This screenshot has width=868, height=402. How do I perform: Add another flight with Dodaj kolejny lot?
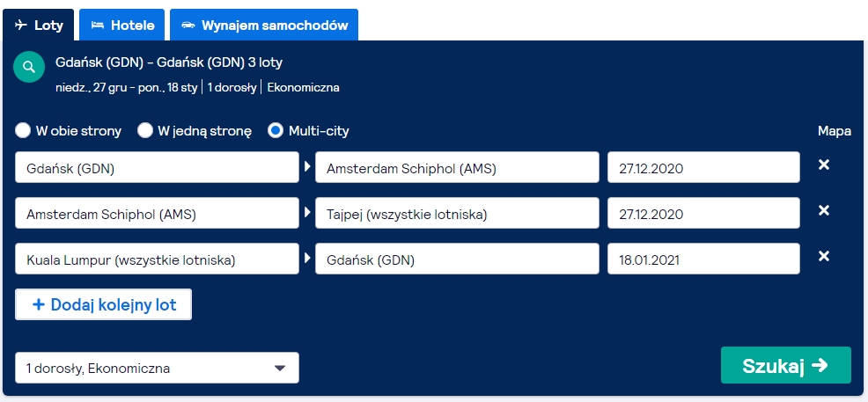point(104,304)
